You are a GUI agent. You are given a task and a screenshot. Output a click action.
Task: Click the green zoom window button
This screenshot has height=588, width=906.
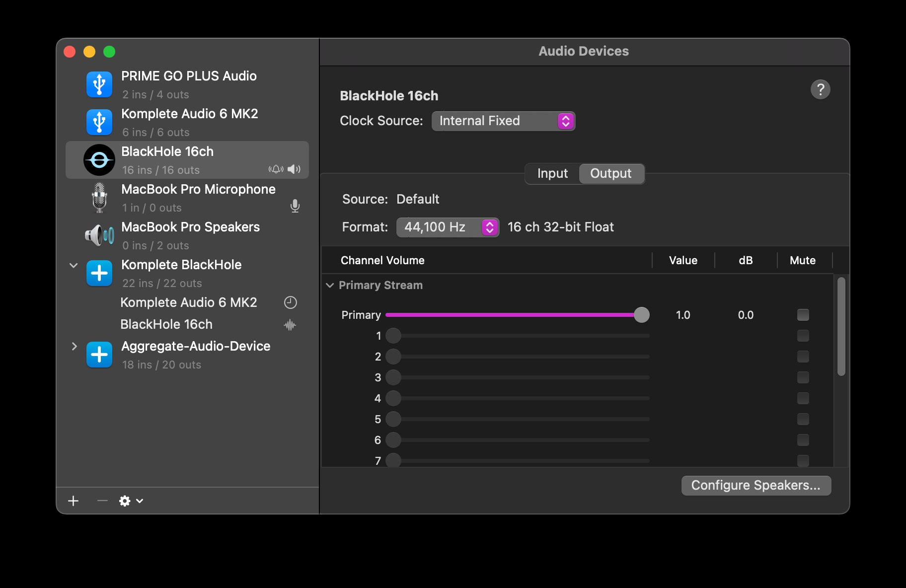click(109, 52)
